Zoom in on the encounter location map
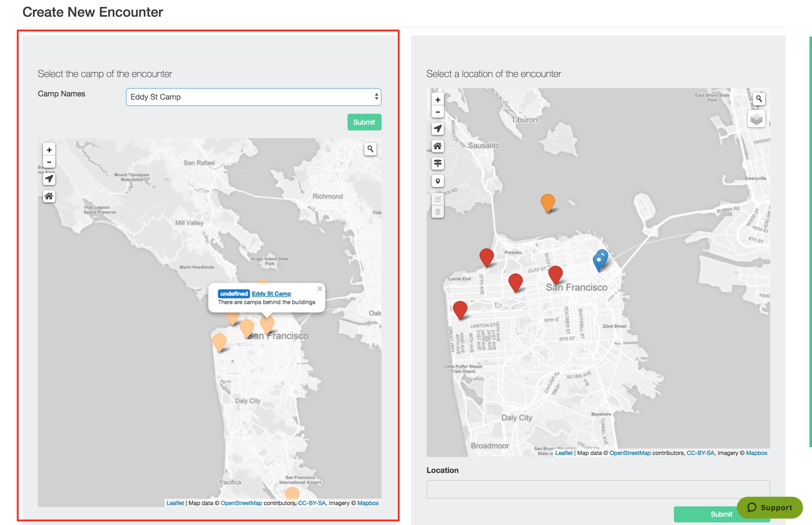This screenshot has width=812, height=525. 437,100
